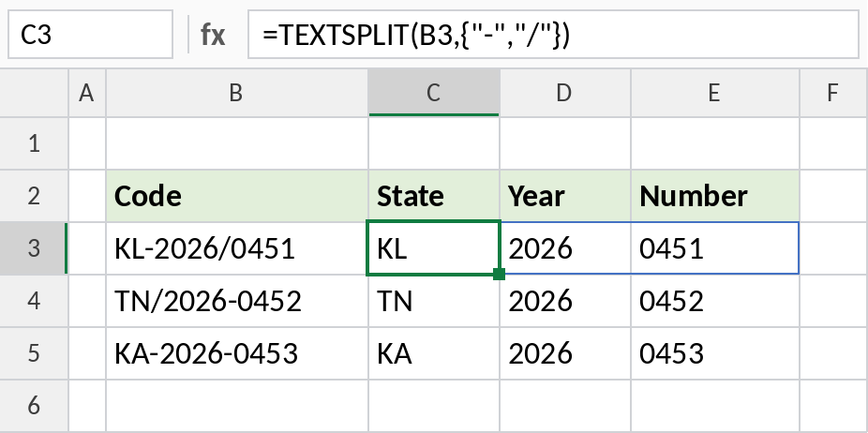Viewport: 868px width, 433px height.
Task: Select row 1 header
Action: tap(34, 143)
